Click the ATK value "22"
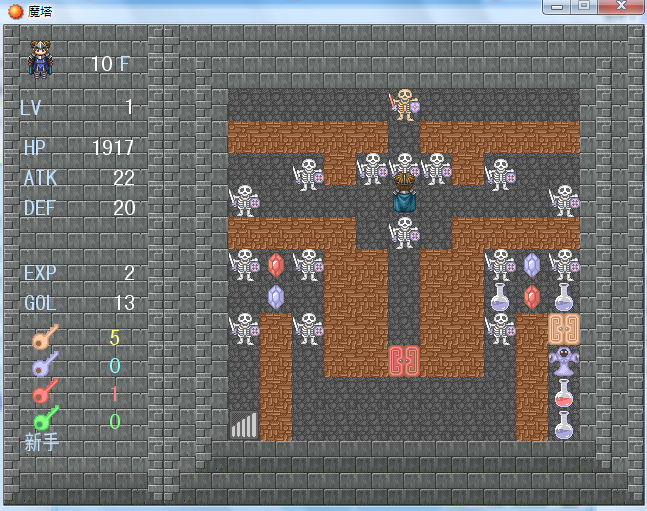This screenshot has height=511, width=647. 124,178
